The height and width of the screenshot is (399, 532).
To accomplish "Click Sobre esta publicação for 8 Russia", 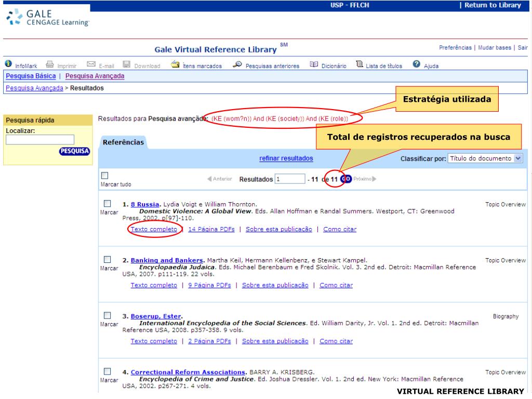I will pyautogui.click(x=279, y=229).
